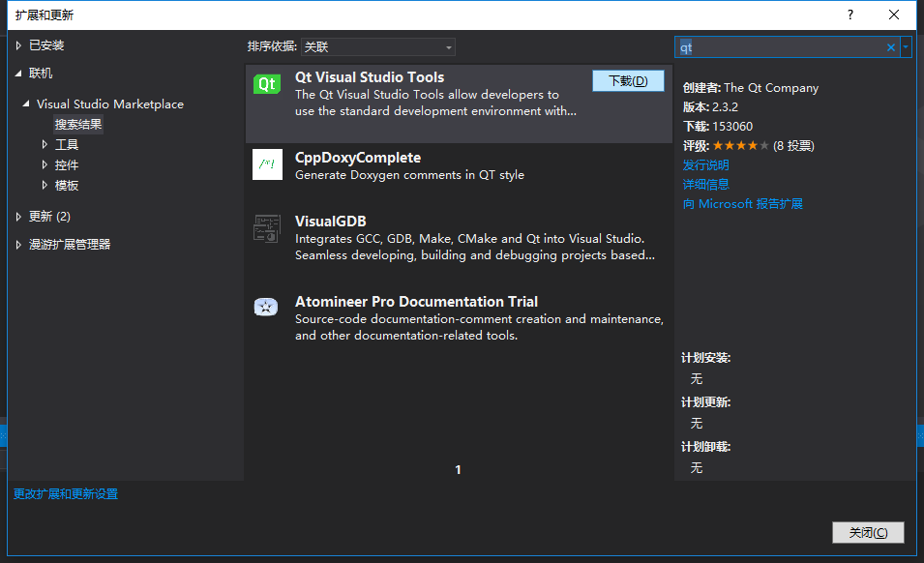
Task: Select the 控件 tree item
Action: click(67, 165)
